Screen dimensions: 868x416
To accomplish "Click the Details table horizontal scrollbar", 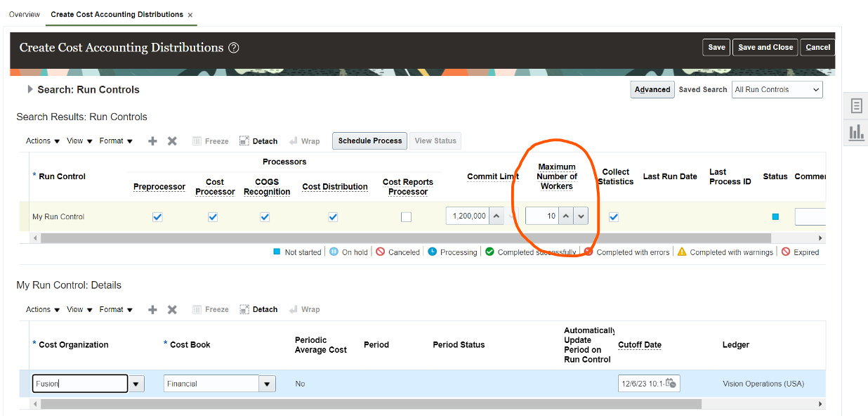I will [x=371, y=404].
